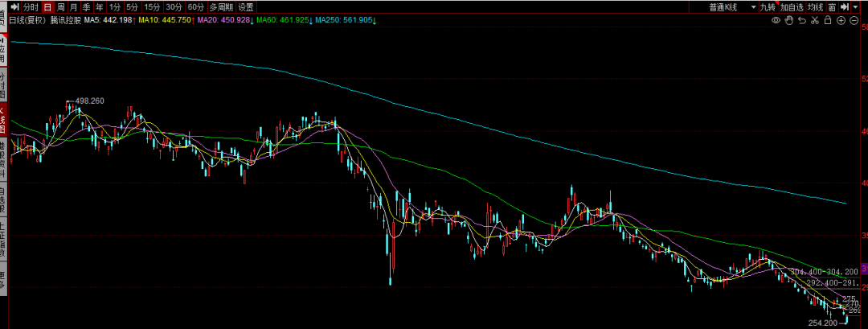Select the 日 daily period
868x329 pixels.
pyautogui.click(x=47, y=7)
